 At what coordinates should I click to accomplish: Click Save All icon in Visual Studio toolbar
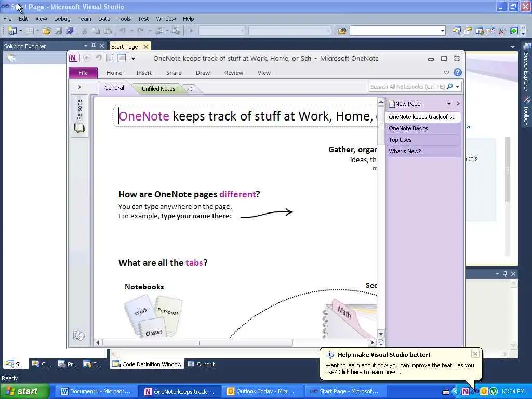point(70,31)
